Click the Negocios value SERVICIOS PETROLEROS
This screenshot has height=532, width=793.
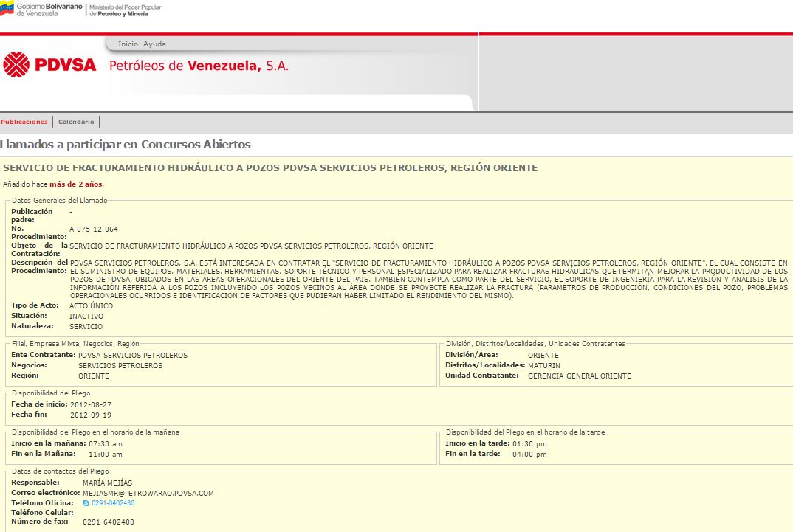(120, 366)
